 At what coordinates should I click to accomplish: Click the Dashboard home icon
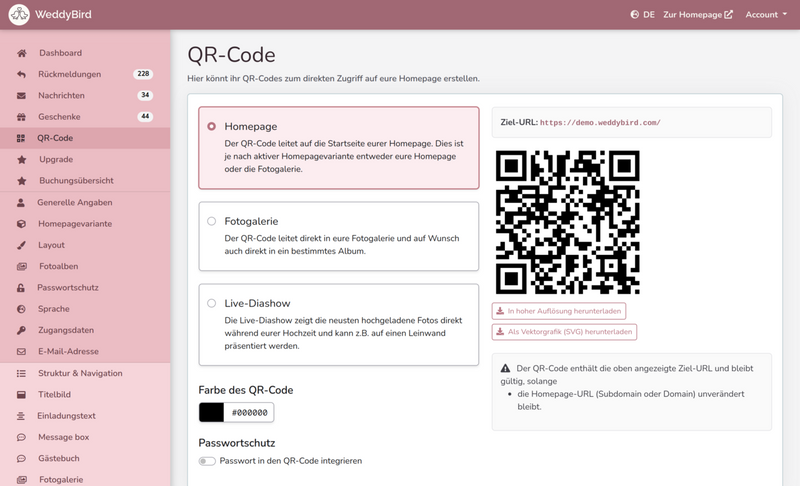[x=21, y=53]
